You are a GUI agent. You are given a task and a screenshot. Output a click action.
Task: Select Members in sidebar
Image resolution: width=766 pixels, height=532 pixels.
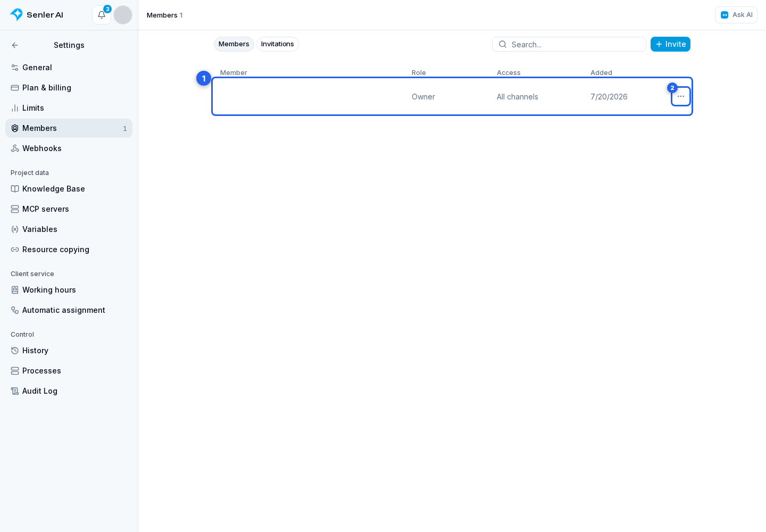point(69,128)
